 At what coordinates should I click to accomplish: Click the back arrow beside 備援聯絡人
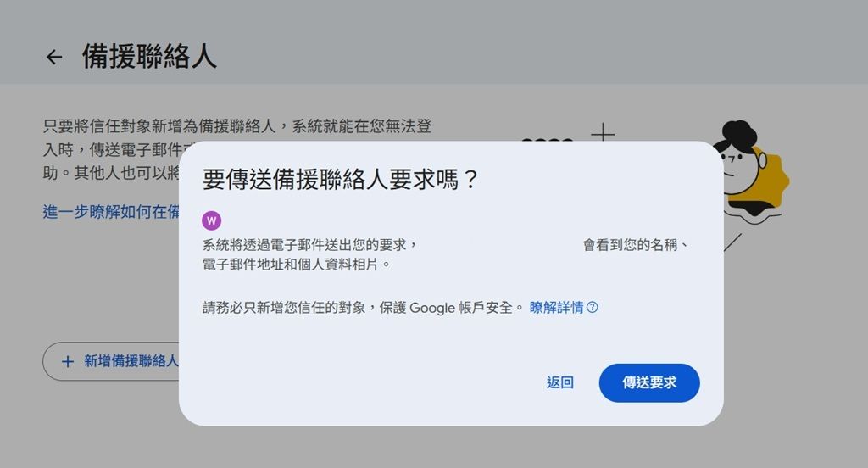(54, 57)
